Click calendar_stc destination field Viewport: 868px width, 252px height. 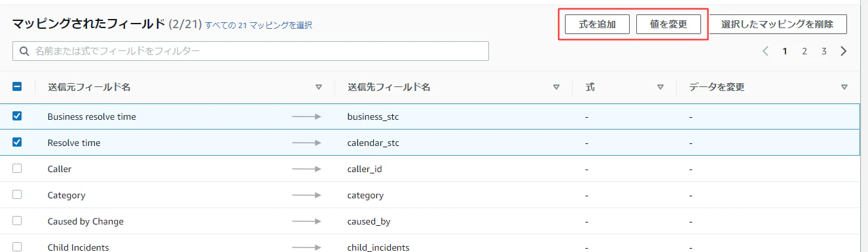click(373, 143)
